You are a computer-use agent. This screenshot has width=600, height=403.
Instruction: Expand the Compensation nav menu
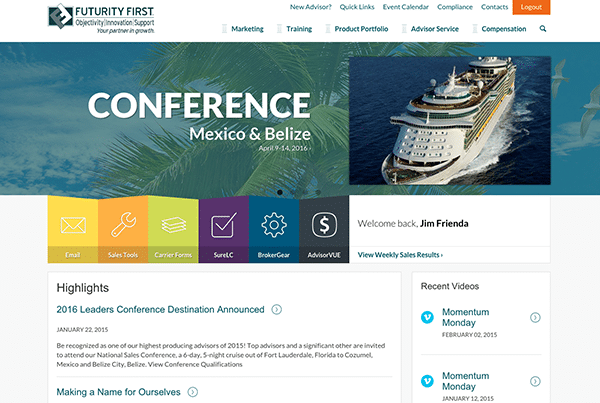tap(504, 29)
